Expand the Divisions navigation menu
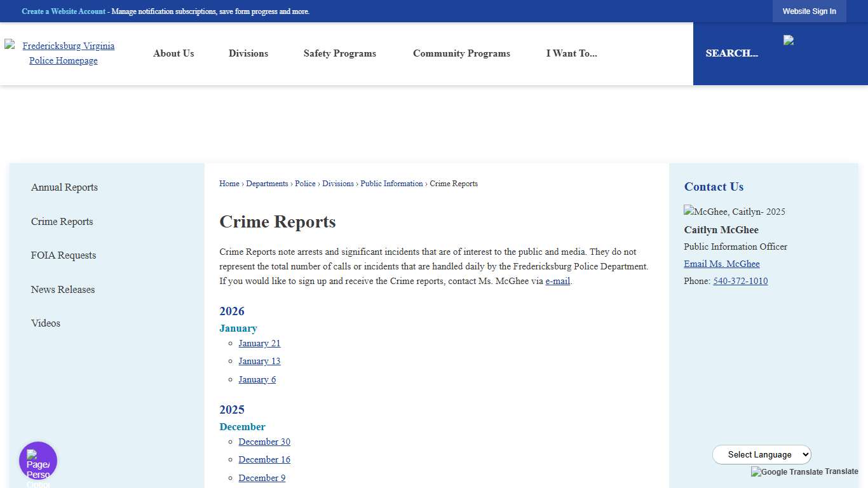Image resolution: width=868 pixels, height=488 pixels. pyautogui.click(x=248, y=53)
